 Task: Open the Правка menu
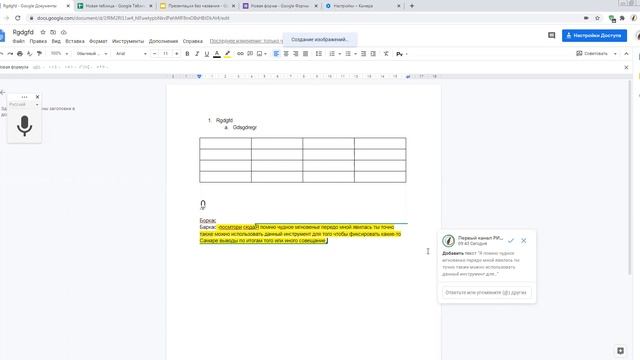[x=38, y=41]
